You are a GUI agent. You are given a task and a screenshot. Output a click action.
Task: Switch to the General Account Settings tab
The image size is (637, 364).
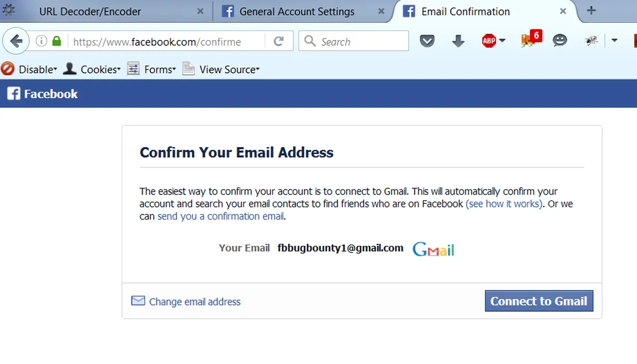click(296, 11)
